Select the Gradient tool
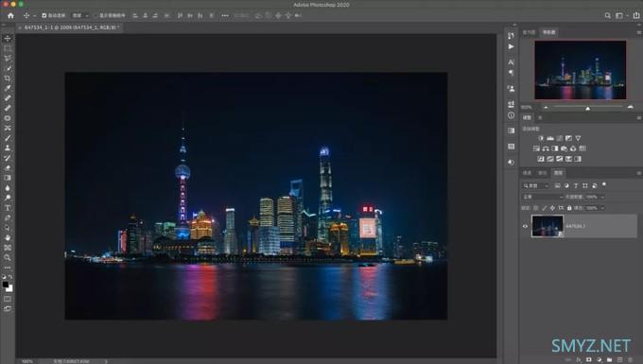The image size is (643, 364). click(8, 178)
